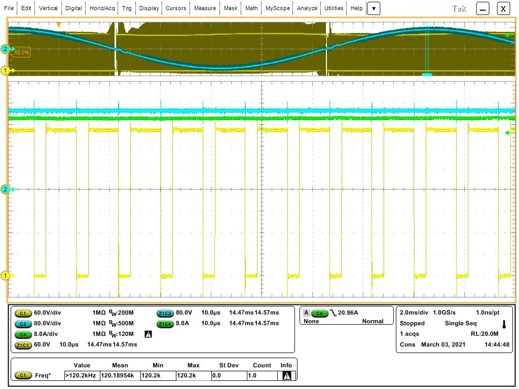
Task: Click the C2 80.0V/div scale readout
Action: point(47,324)
